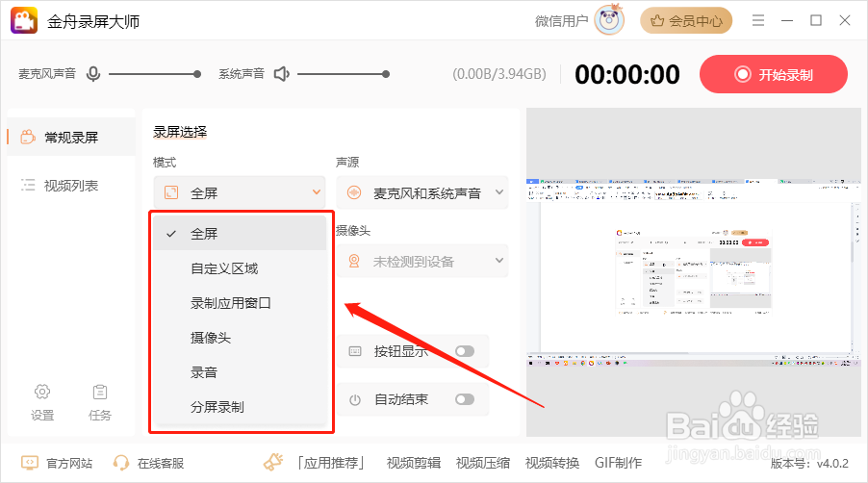This screenshot has width=868, height=483.
Task: Switch to 常规录屏 tab
Action: [71, 138]
